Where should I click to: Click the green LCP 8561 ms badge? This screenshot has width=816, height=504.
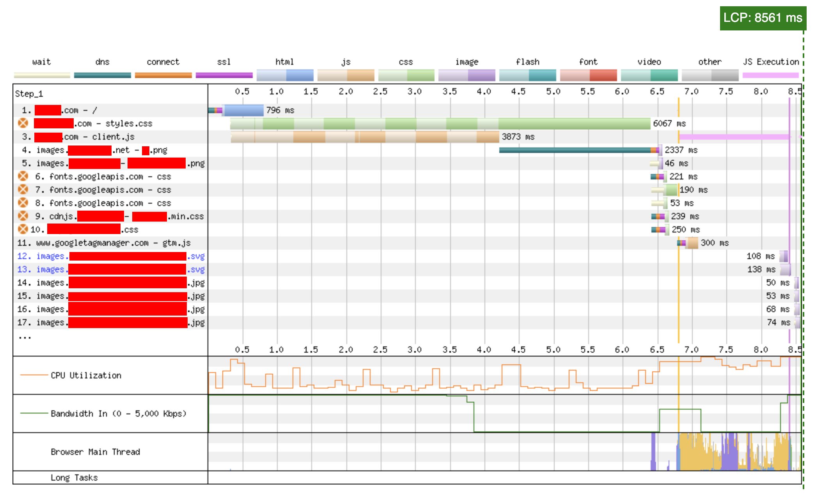[x=763, y=18]
